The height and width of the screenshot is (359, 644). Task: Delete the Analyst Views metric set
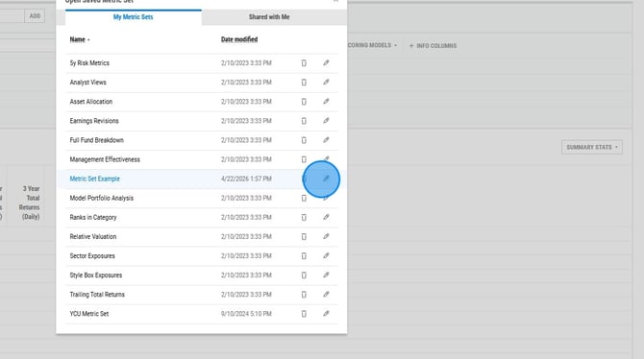304,83
